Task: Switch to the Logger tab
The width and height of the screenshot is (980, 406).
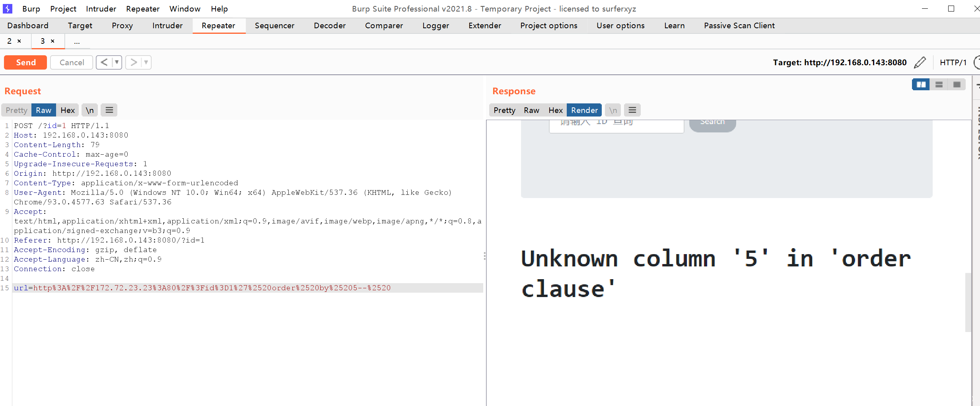Action: point(436,25)
